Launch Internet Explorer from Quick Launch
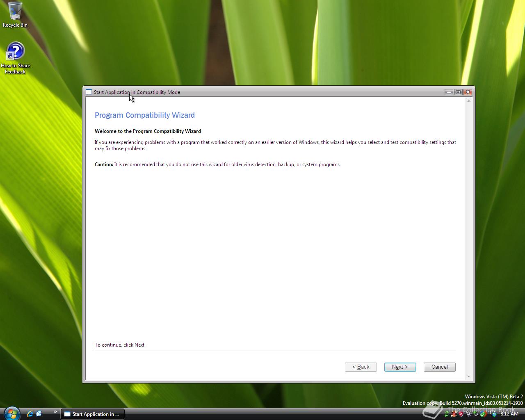 click(x=30, y=414)
